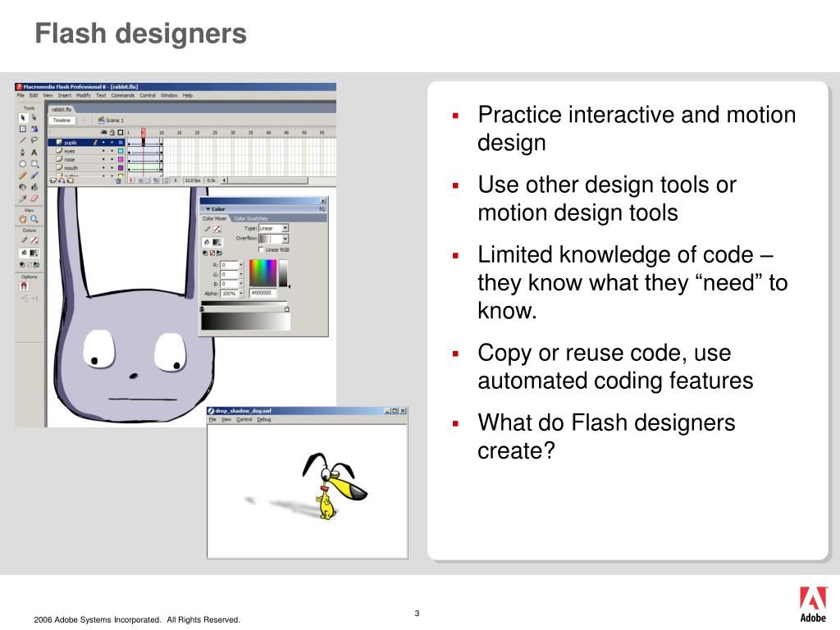
Task: Click the hex color field #000000
Action: click(262, 293)
